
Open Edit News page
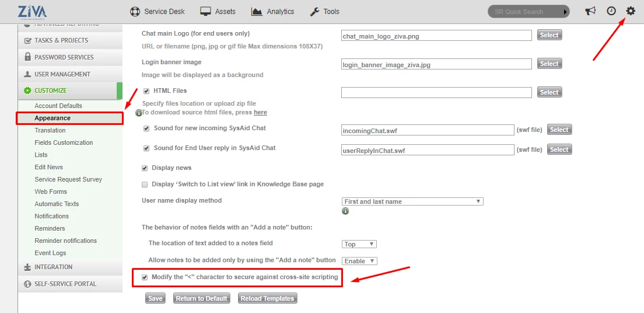point(49,167)
